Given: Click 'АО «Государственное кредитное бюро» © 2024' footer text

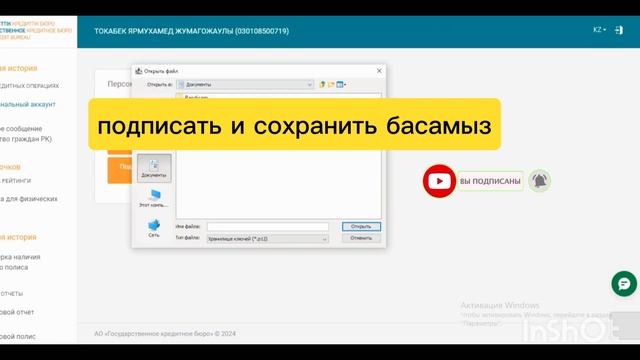Looking at the screenshot, I should 165,333.
